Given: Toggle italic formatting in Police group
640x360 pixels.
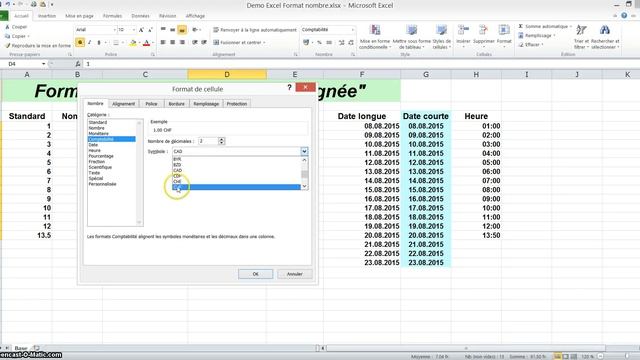Looking at the screenshot, I should [89, 42].
